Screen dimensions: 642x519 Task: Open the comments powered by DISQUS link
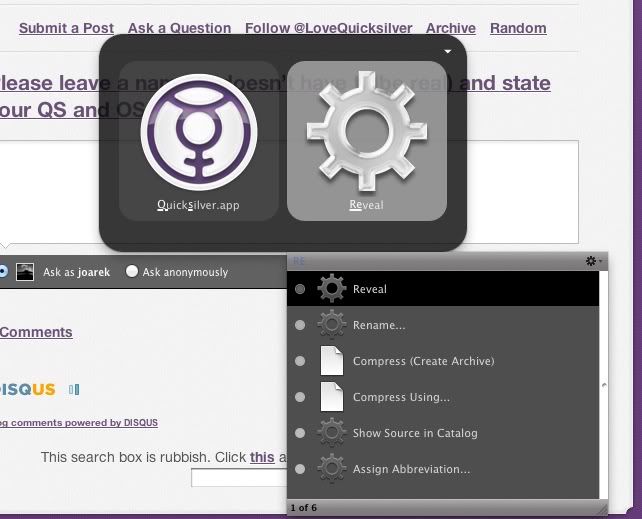[79, 423]
